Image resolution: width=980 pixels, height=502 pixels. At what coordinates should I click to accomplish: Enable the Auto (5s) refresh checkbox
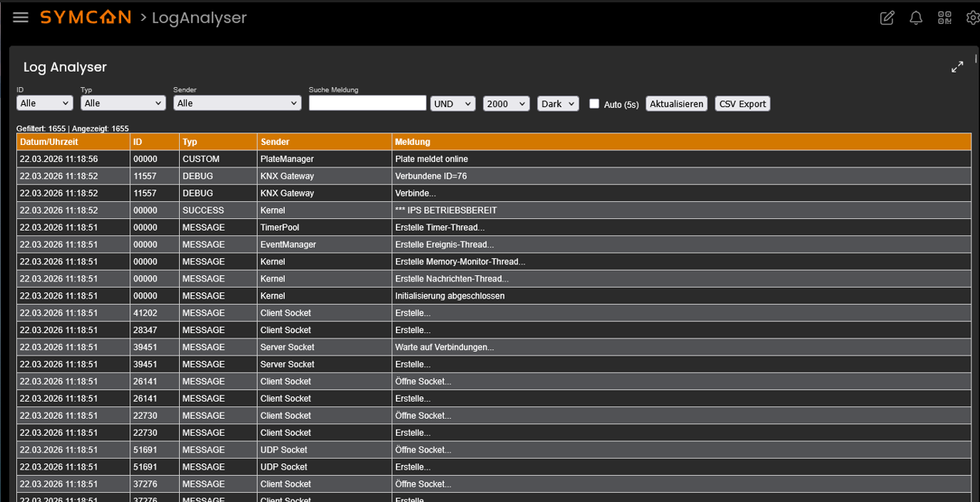pyautogui.click(x=594, y=103)
